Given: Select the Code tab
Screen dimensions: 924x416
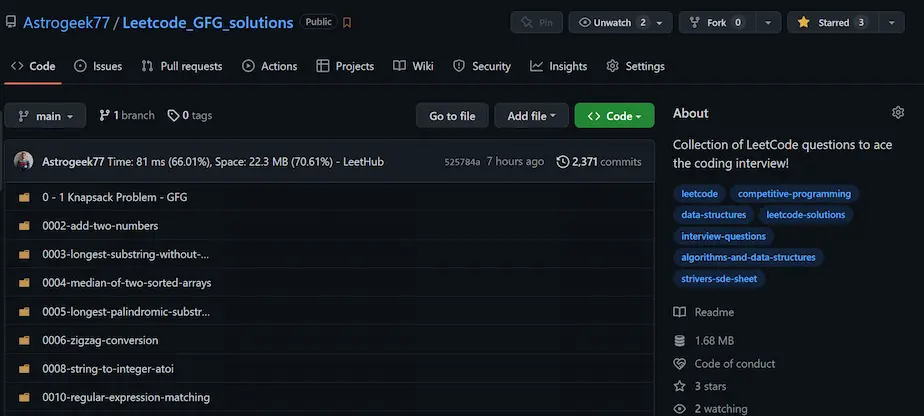Looking at the screenshot, I should tap(33, 66).
